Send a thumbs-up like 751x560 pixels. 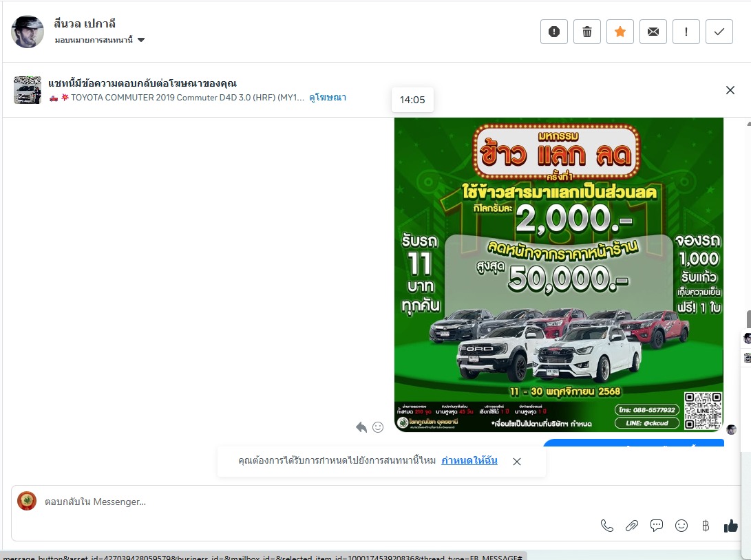tap(731, 526)
